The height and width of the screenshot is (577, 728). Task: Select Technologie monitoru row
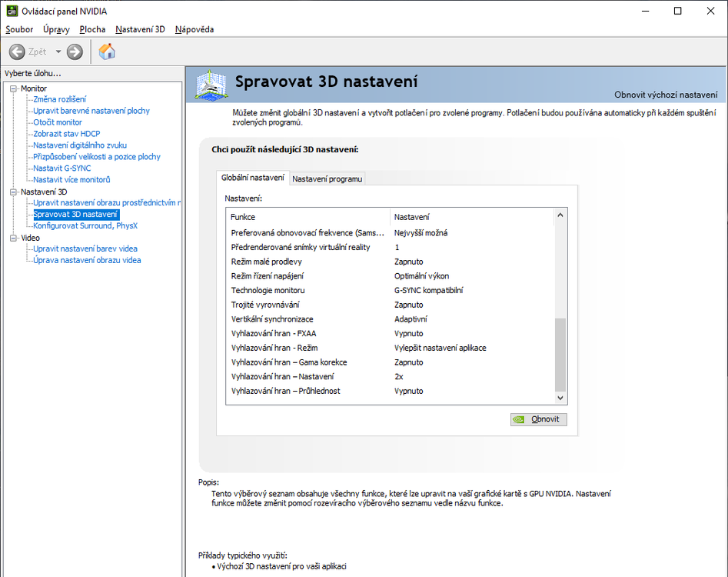pos(390,290)
